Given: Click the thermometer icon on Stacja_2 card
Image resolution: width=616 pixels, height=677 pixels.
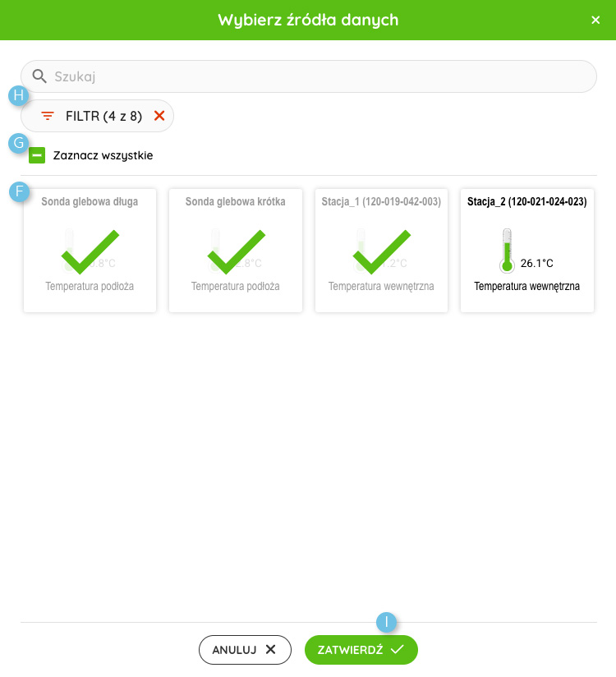Looking at the screenshot, I should 507,251.
